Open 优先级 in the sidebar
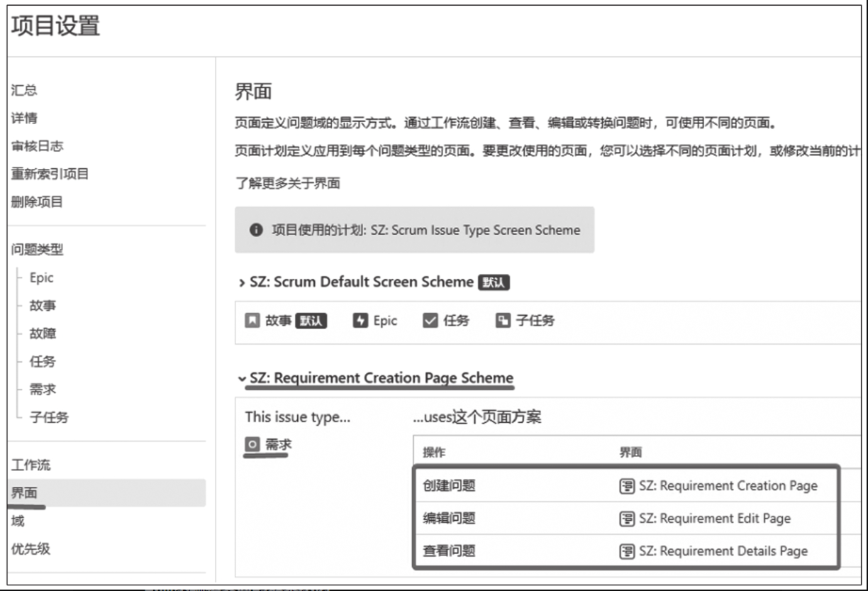The image size is (868, 591). pyautogui.click(x=30, y=548)
